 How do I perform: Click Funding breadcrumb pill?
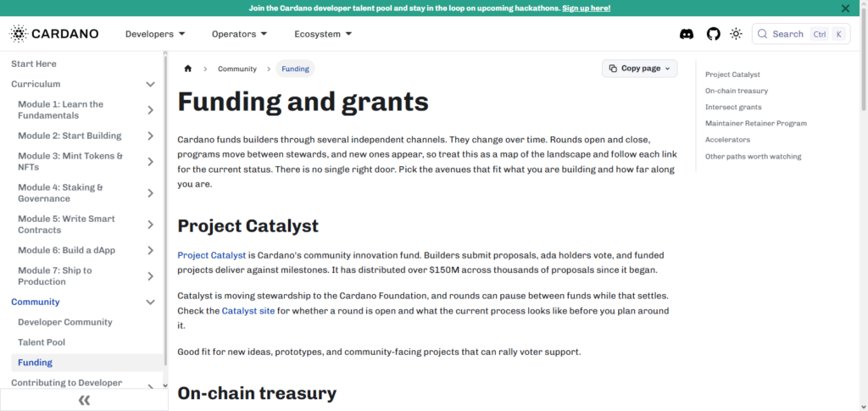tap(295, 69)
